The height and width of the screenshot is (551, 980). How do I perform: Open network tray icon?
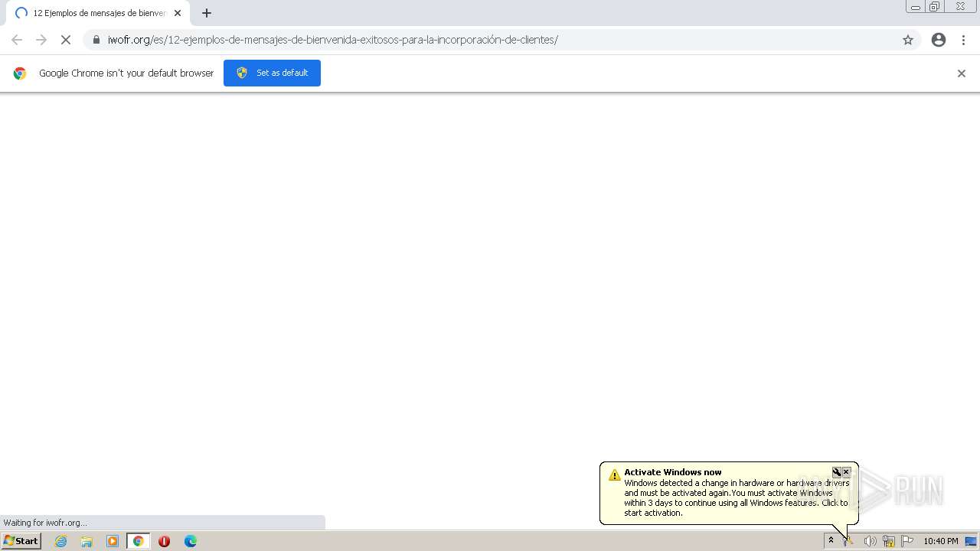tap(889, 541)
